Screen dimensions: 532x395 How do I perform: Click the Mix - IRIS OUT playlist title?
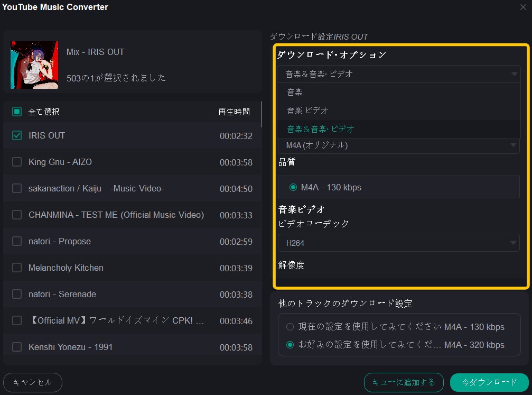tap(95, 52)
